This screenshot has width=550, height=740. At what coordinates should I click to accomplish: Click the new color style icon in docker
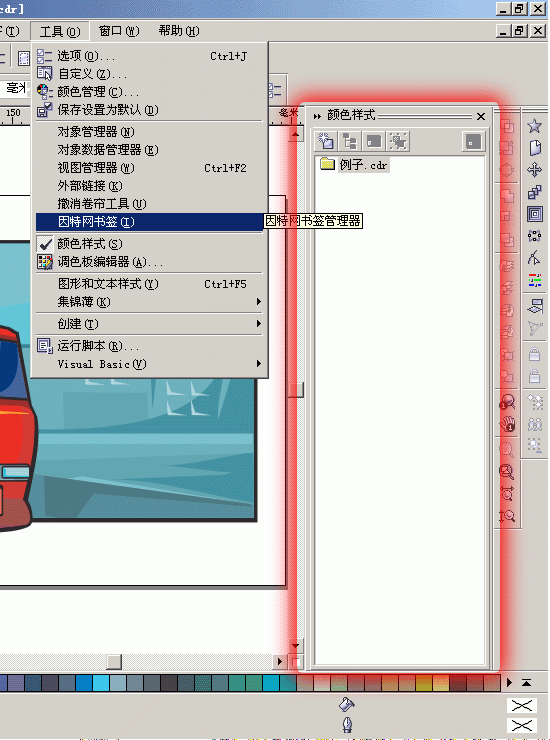click(x=325, y=141)
